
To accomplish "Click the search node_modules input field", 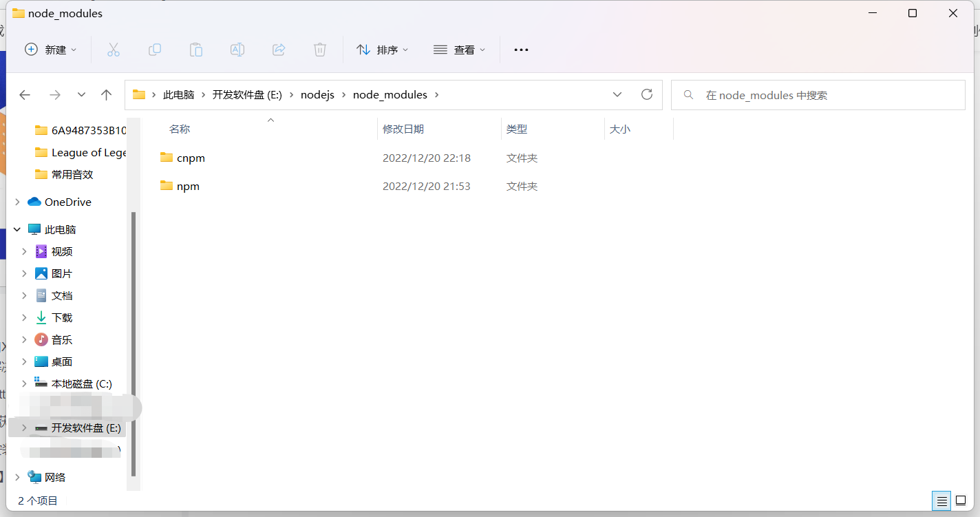I will click(826, 95).
